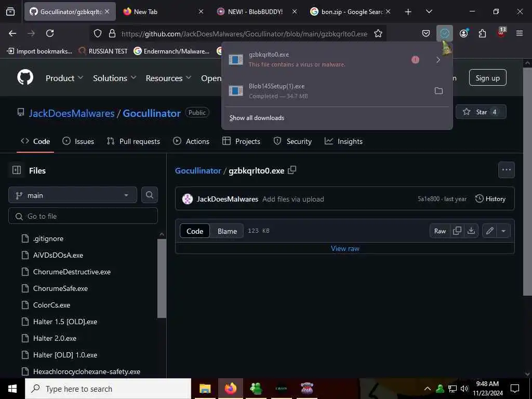Switch to the New Tab browser tab
532x399 pixels.
click(x=163, y=11)
